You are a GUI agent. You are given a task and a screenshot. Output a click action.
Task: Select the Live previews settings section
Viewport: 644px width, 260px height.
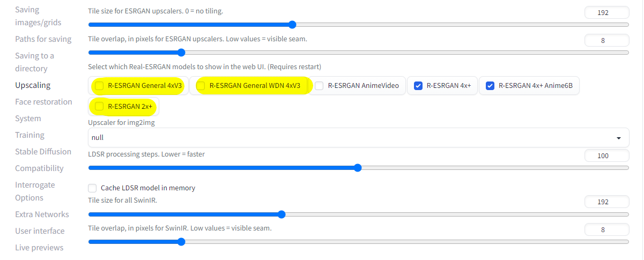(39, 248)
